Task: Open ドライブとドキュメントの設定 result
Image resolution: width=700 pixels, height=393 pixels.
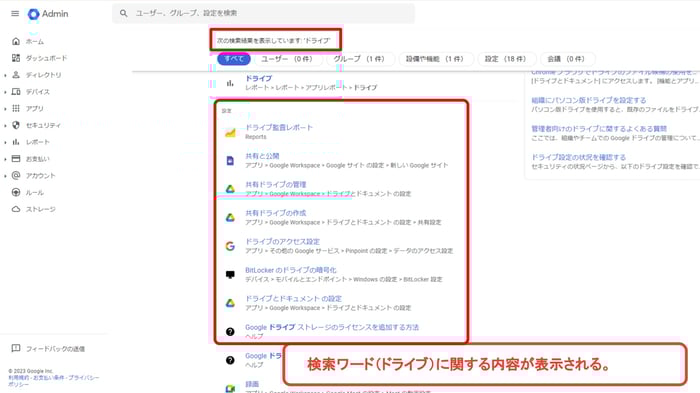Action: [x=293, y=299]
